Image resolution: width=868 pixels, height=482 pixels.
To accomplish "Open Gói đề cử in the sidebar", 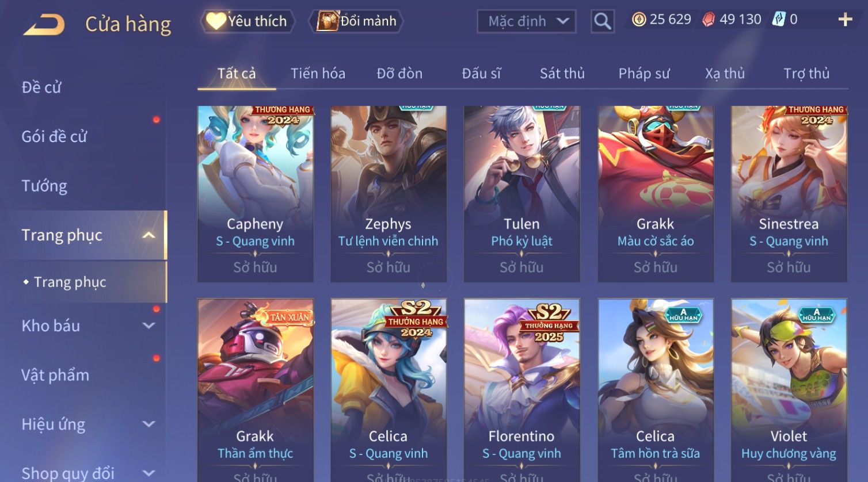I will point(54,137).
